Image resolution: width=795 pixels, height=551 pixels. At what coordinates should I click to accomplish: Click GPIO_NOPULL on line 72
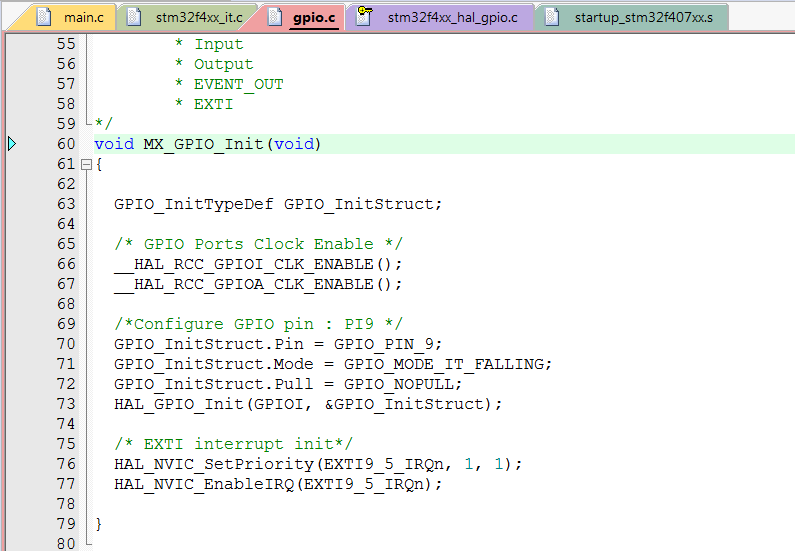point(399,384)
